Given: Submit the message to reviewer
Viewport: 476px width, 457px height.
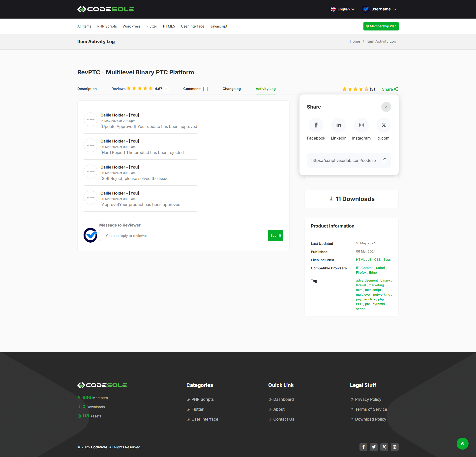Looking at the screenshot, I should point(276,236).
